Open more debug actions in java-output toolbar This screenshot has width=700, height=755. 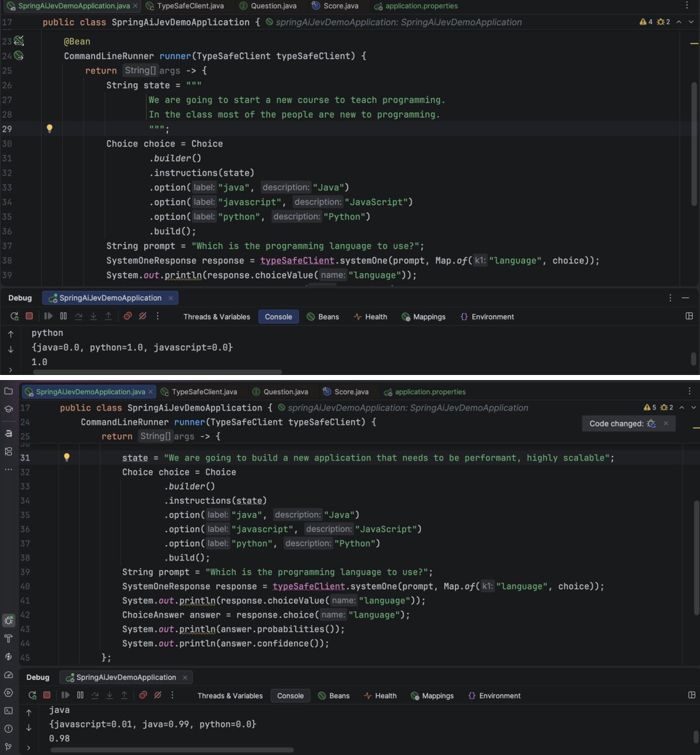click(172, 695)
